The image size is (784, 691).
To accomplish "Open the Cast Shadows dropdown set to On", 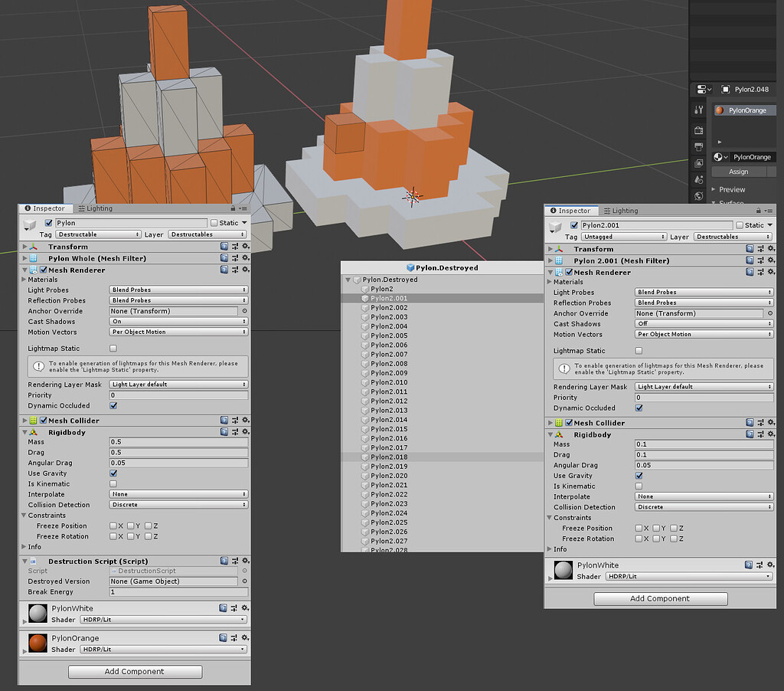I will click(178, 322).
